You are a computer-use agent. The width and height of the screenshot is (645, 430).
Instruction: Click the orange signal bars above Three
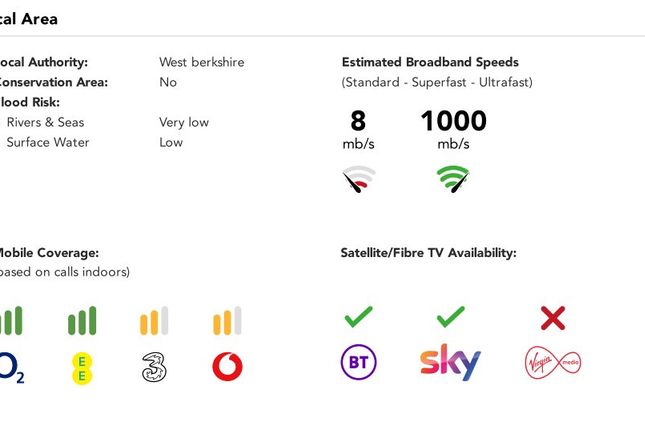point(154,321)
